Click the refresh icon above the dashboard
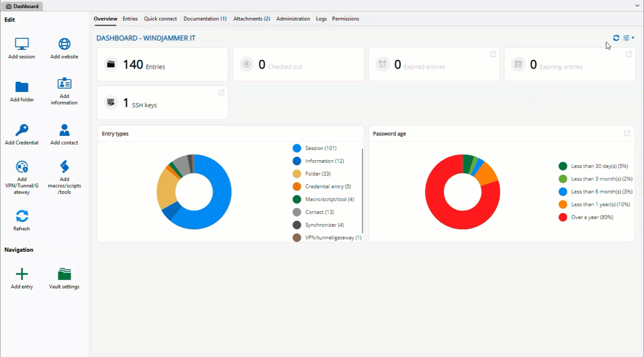 [616, 38]
